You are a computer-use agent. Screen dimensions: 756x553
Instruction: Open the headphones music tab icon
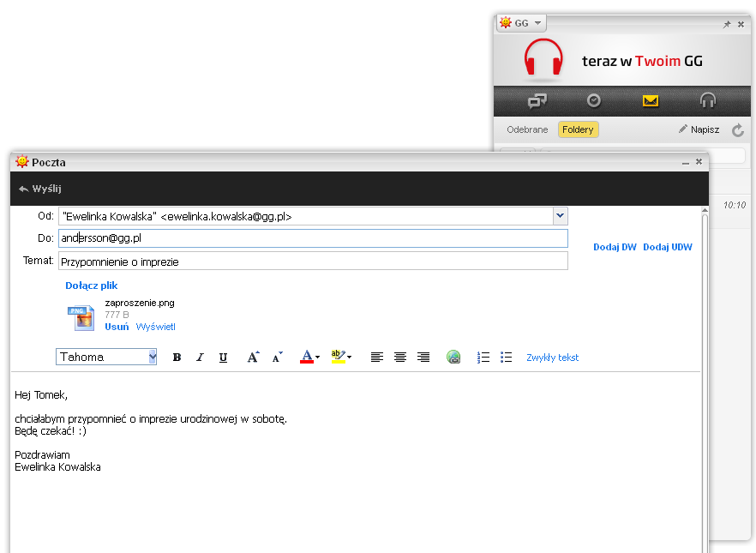[707, 101]
